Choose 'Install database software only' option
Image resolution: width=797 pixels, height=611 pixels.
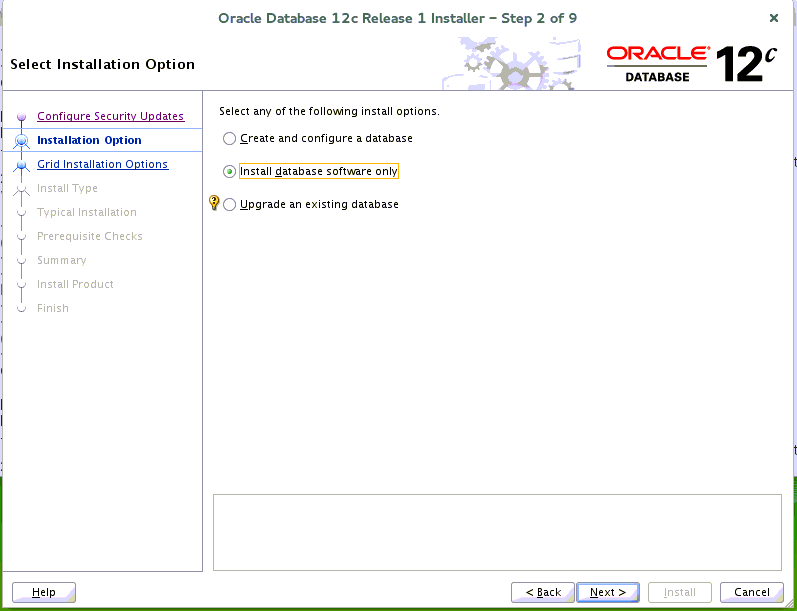point(230,172)
